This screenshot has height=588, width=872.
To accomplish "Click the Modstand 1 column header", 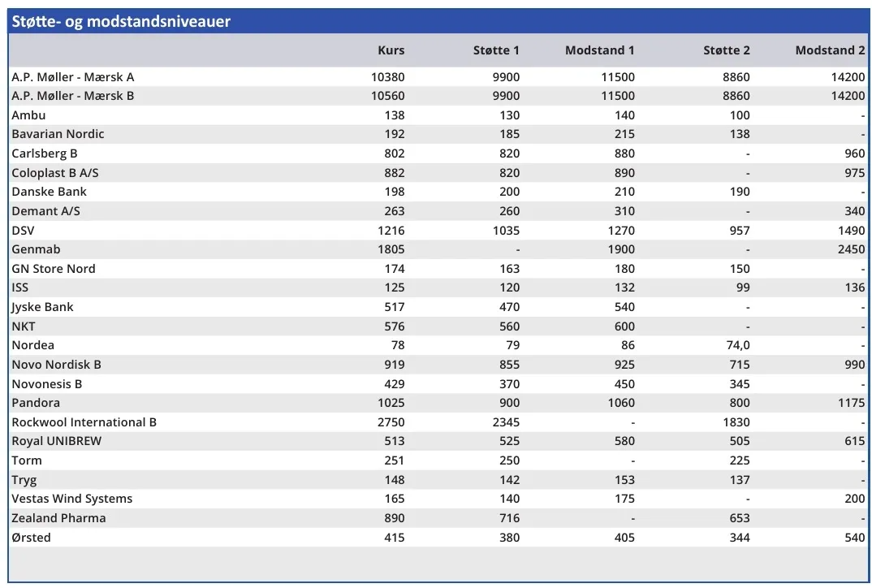I will coord(599,50).
